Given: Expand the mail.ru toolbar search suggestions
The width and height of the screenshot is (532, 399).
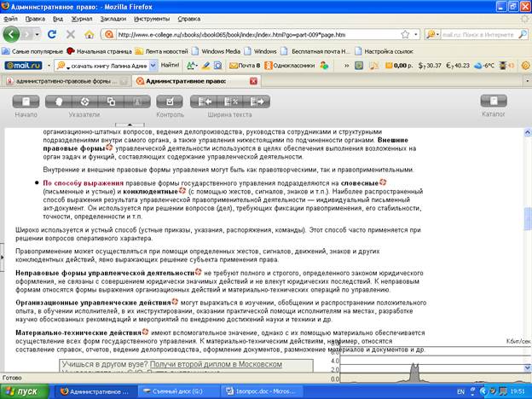Looking at the screenshot, I should (153, 66).
